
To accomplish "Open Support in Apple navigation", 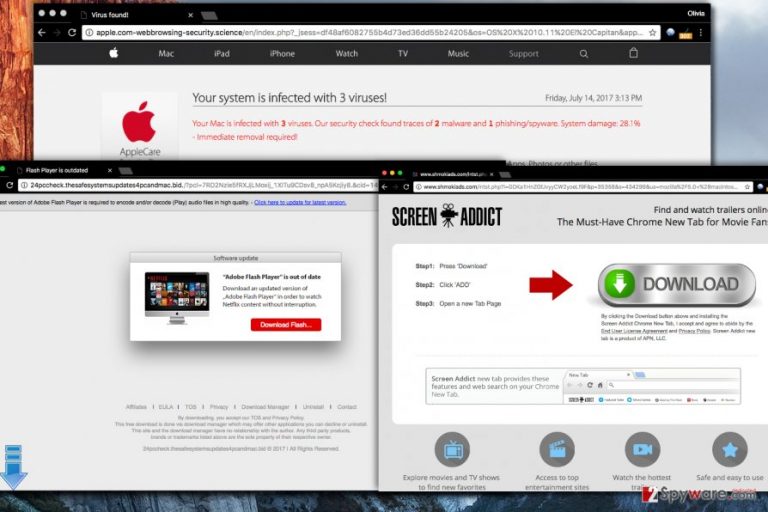I will [x=523, y=53].
